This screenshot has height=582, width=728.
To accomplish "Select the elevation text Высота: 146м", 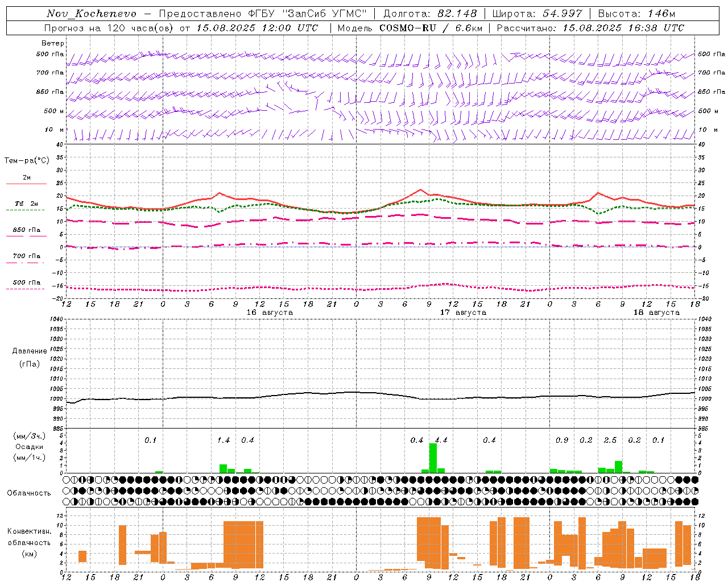I will click(x=636, y=14).
